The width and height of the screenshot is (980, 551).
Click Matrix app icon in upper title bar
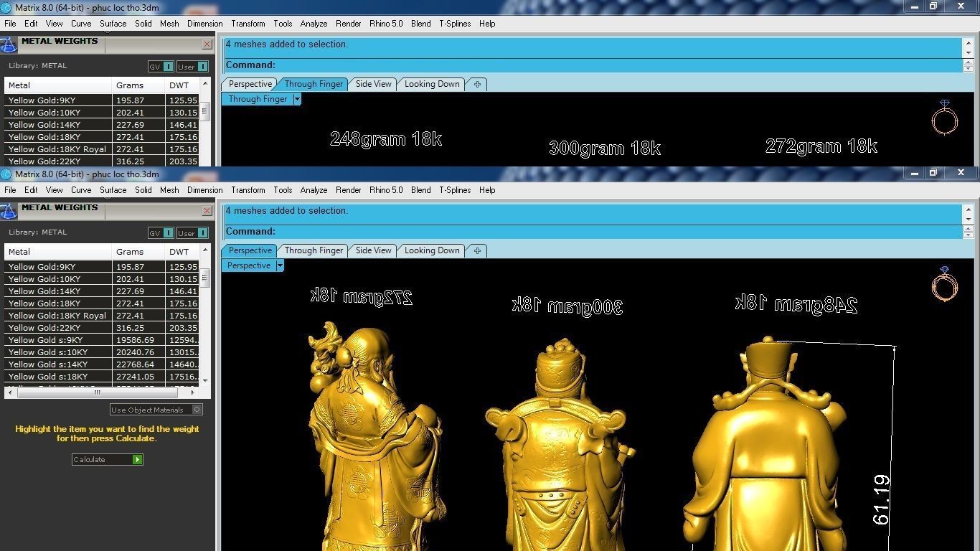click(x=6, y=8)
